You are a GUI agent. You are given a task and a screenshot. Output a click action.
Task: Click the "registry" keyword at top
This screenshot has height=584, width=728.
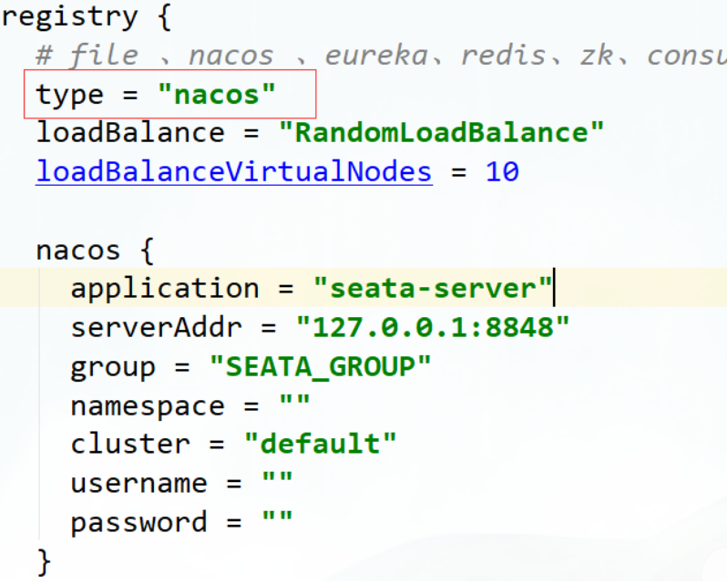(x=69, y=17)
